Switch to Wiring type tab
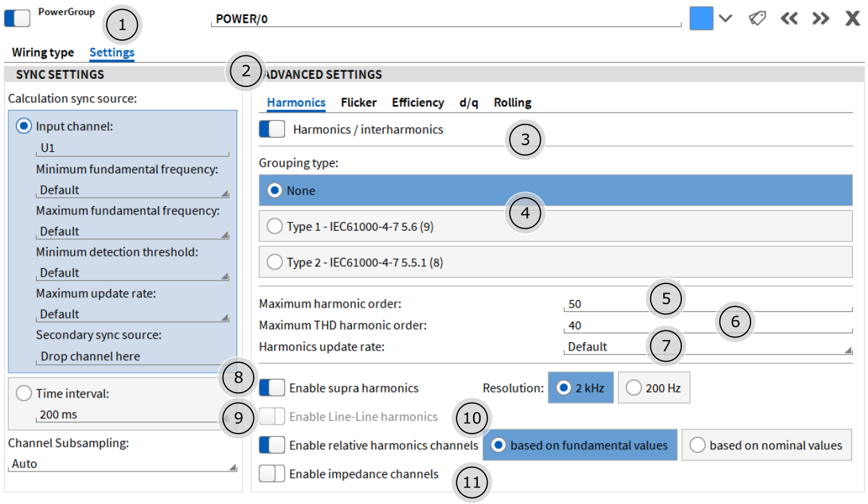868x504 pixels. click(43, 53)
